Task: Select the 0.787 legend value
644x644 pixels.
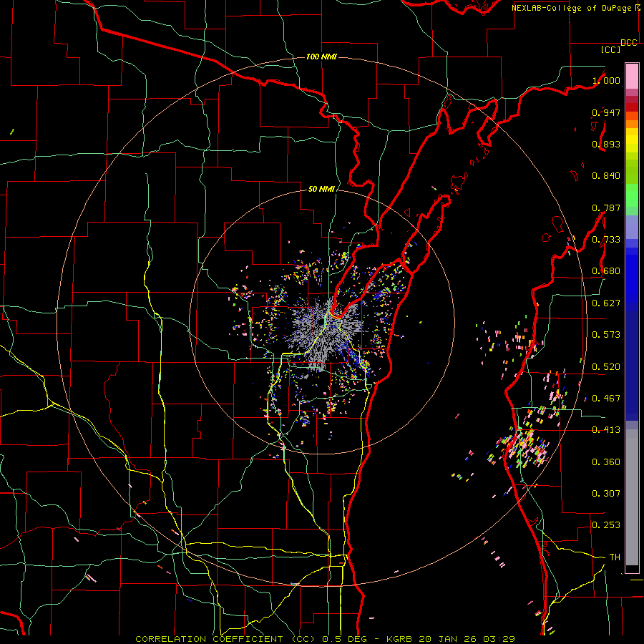Action: point(606,208)
